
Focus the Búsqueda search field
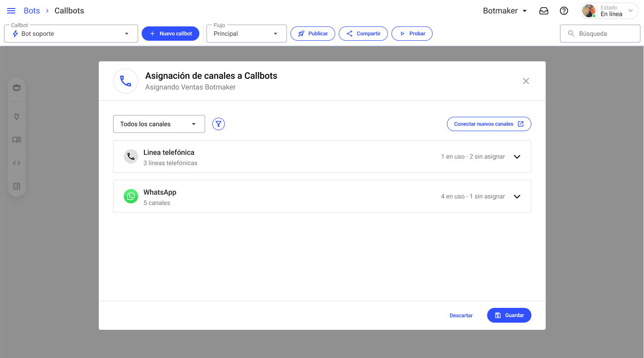[600, 34]
